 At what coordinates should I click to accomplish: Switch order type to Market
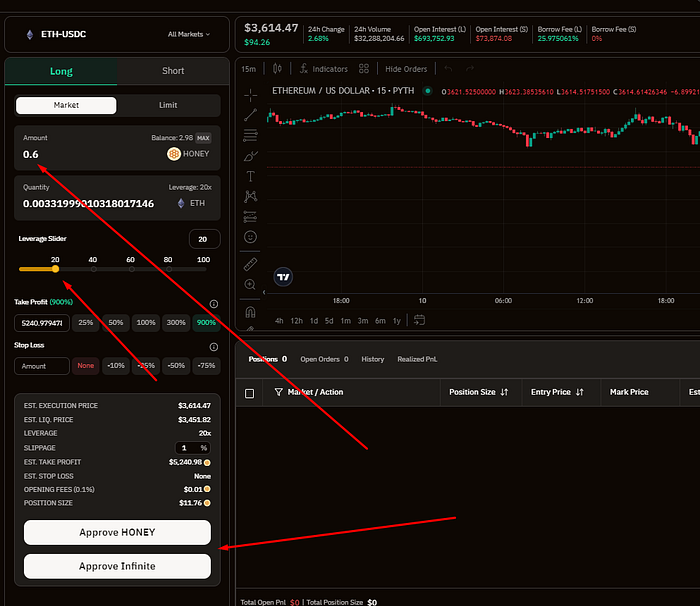coord(66,105)
